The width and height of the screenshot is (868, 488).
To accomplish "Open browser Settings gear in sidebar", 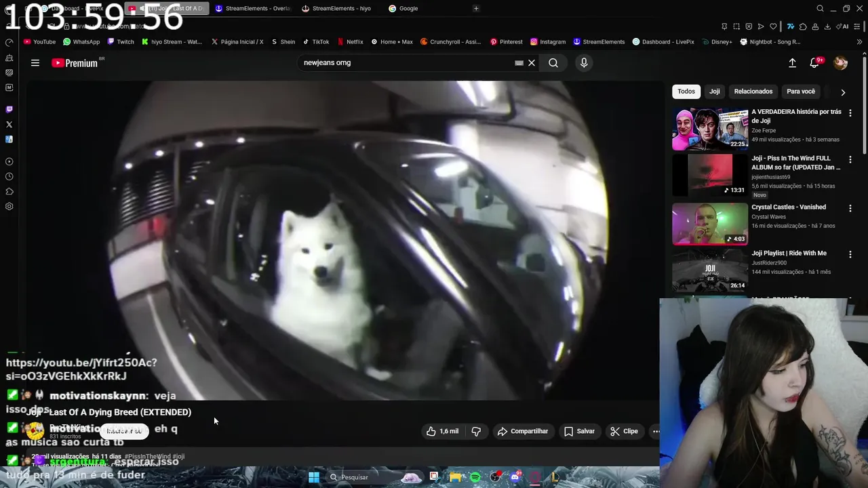I will pos(9,207).
